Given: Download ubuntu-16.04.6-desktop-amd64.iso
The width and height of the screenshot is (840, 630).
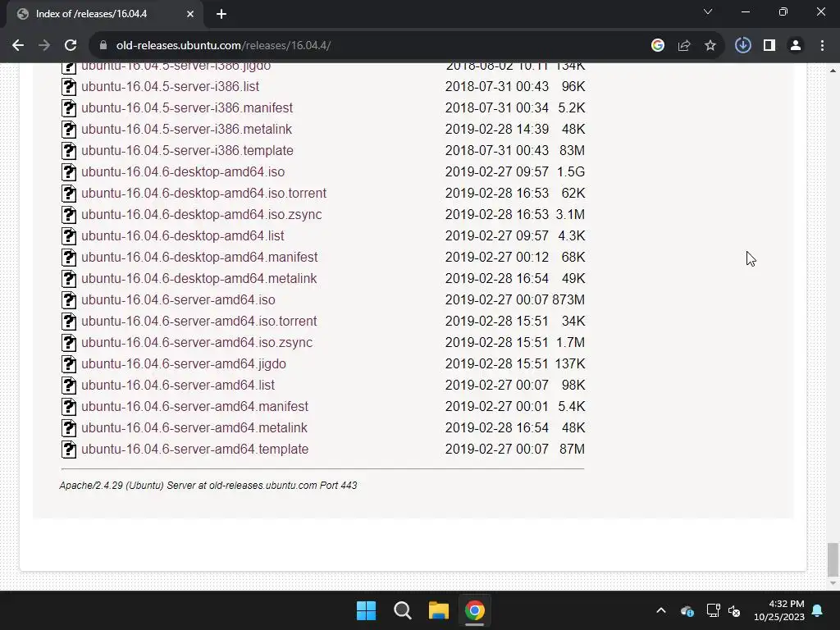Looking at the screenshot, I should click(183, 172).
